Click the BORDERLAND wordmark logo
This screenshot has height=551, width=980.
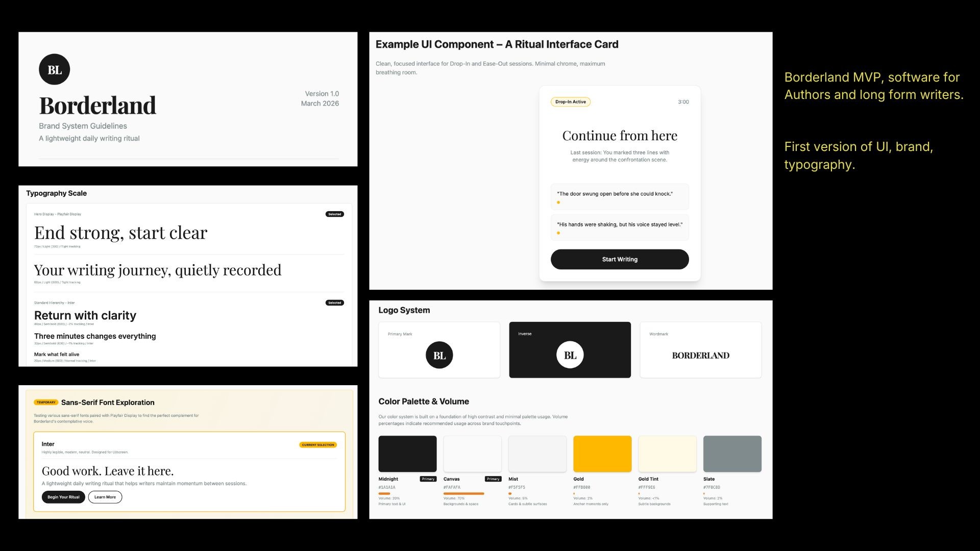tap(700, 356)
